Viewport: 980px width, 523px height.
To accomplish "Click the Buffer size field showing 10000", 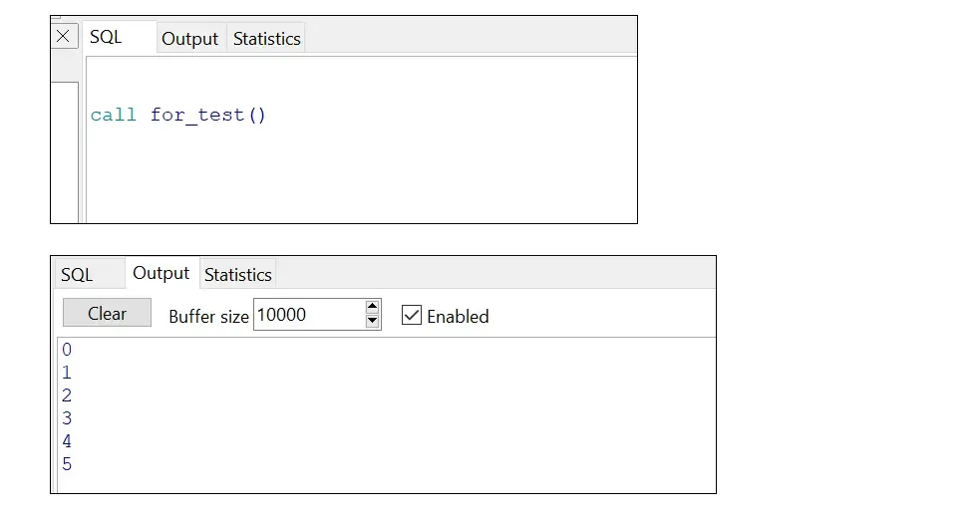I will tap(307, 315).
